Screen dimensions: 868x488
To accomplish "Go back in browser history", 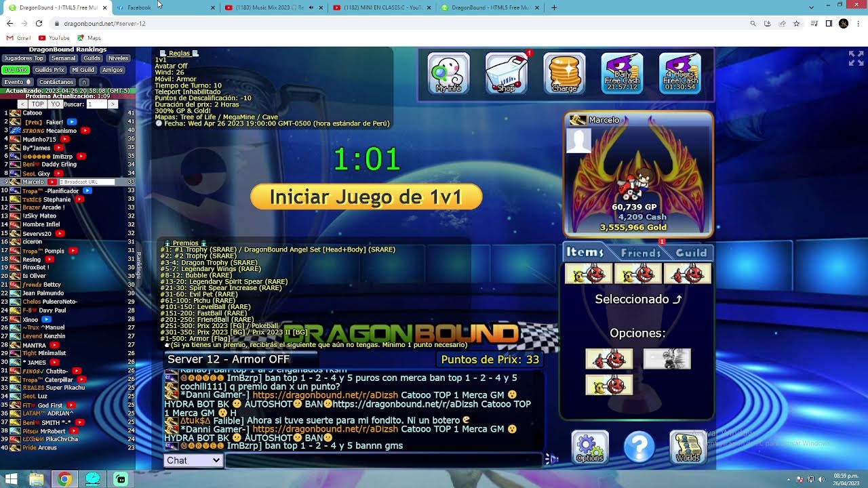I will (9, 23).
